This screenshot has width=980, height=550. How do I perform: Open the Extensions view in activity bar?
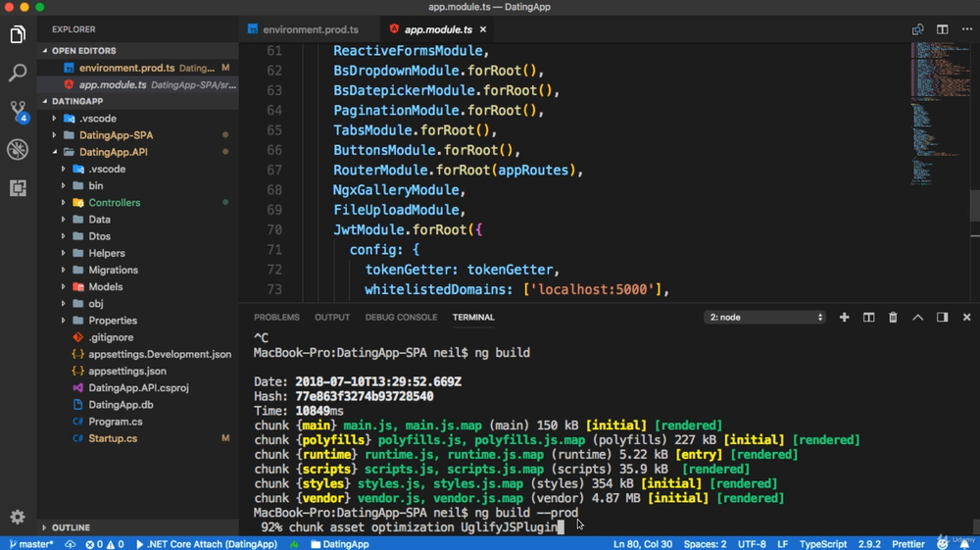(18, 187)
